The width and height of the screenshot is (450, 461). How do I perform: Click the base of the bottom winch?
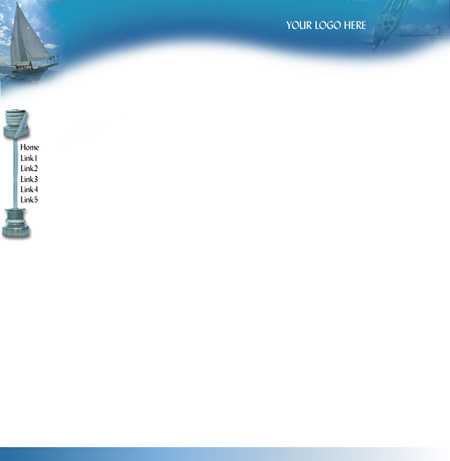16,232
